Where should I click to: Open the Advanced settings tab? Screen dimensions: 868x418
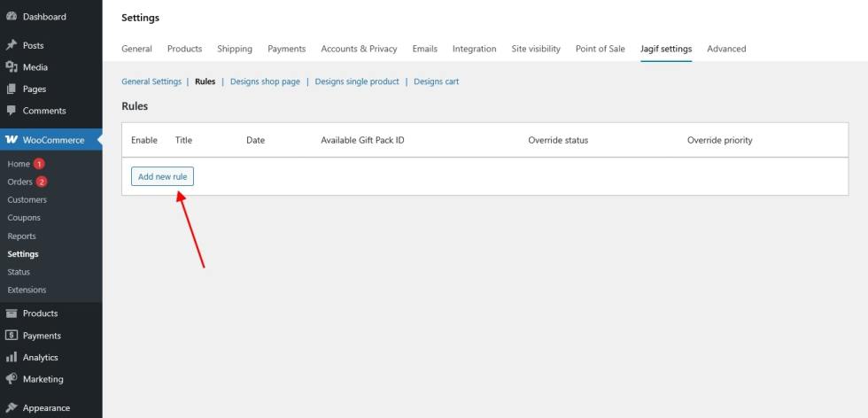click(x=726, y=49)
